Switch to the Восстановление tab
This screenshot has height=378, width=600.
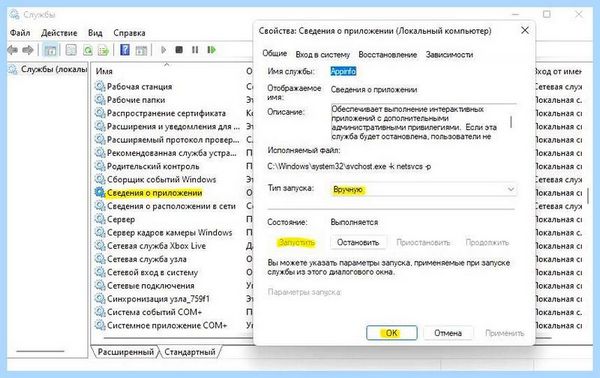click(388, 55)
